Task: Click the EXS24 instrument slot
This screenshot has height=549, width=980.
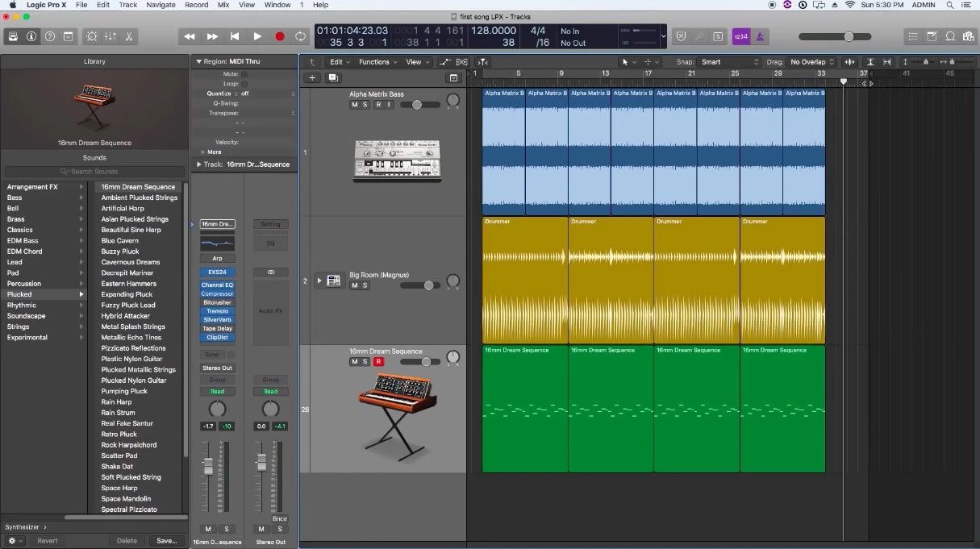Action: pyautogui.click(x=217, y=272)
